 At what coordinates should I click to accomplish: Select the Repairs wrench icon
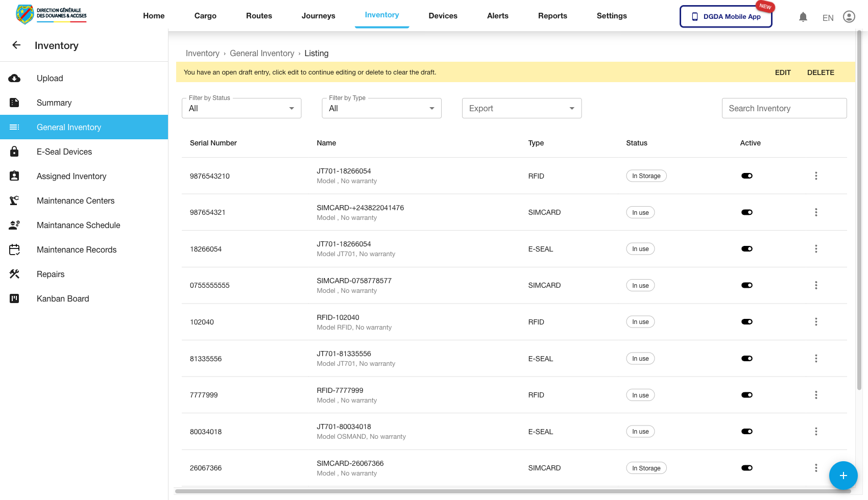click(14, 274)
